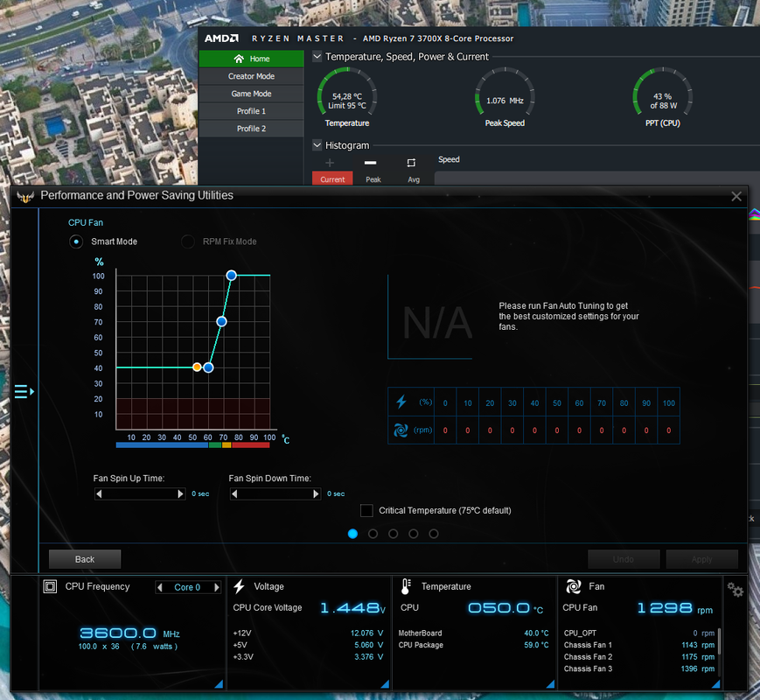The width and height of the screenshot is (760, 700).
Task: Enable Critical Temperature checkbox
Action: 367,510
